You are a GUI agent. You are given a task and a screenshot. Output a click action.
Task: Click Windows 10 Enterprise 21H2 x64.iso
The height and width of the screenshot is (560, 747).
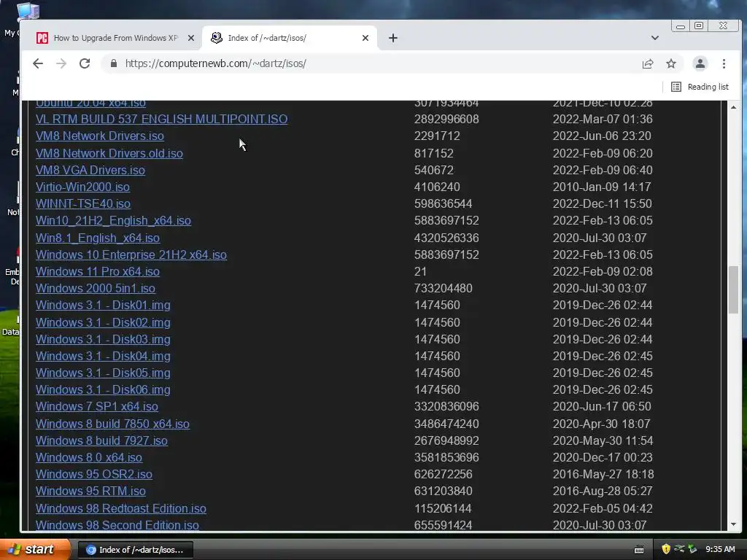(131, 254)
